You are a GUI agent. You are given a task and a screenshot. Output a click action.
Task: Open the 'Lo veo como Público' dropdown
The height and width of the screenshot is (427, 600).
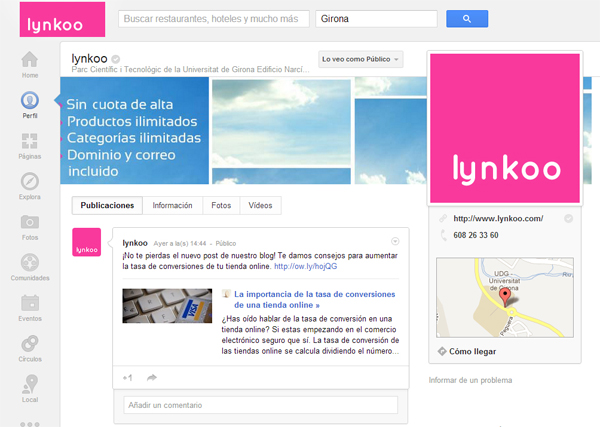pyautogui.click(x=360, y=59)
